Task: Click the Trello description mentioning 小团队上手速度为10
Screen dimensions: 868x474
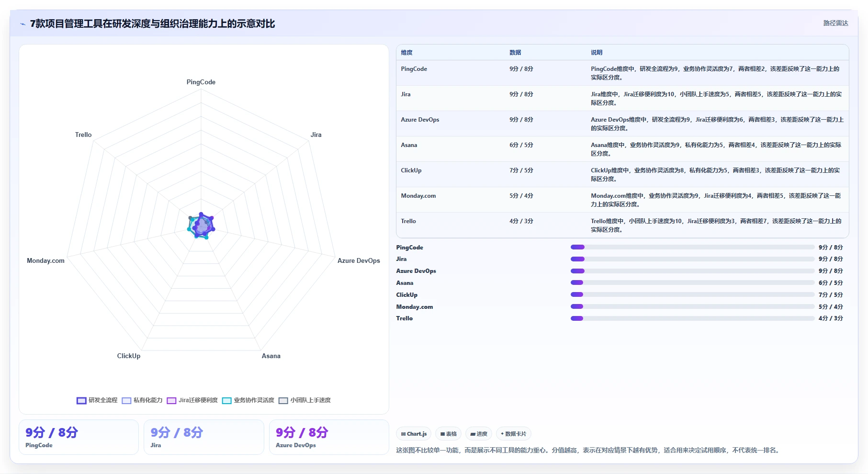Action: (716, 226)
